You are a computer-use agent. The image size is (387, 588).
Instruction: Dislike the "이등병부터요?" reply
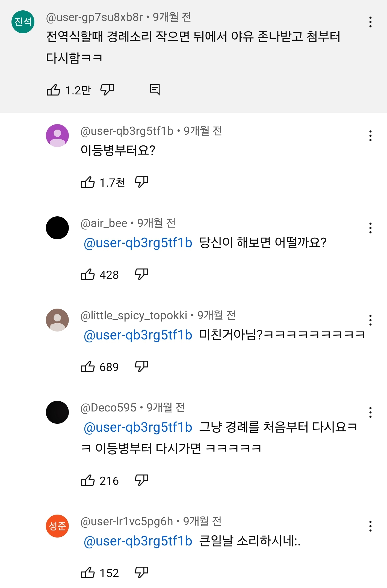[x=141, y=182]
